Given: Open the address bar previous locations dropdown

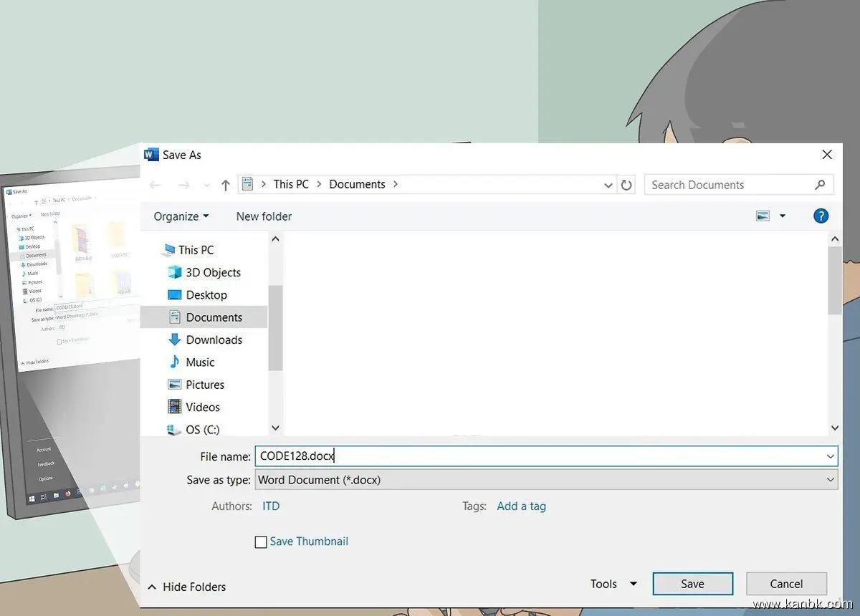Looking at the screenshot, I should pyautogui.click(x=608, y=185).
